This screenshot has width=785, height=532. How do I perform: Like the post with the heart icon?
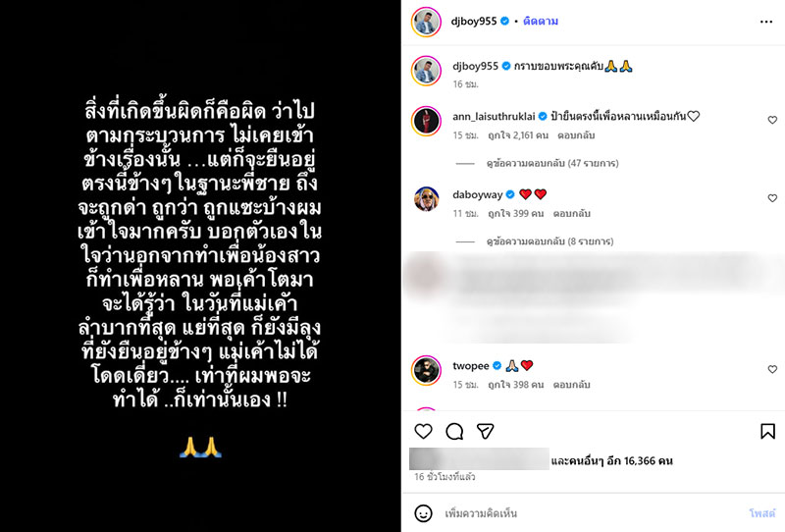point(423,431)
